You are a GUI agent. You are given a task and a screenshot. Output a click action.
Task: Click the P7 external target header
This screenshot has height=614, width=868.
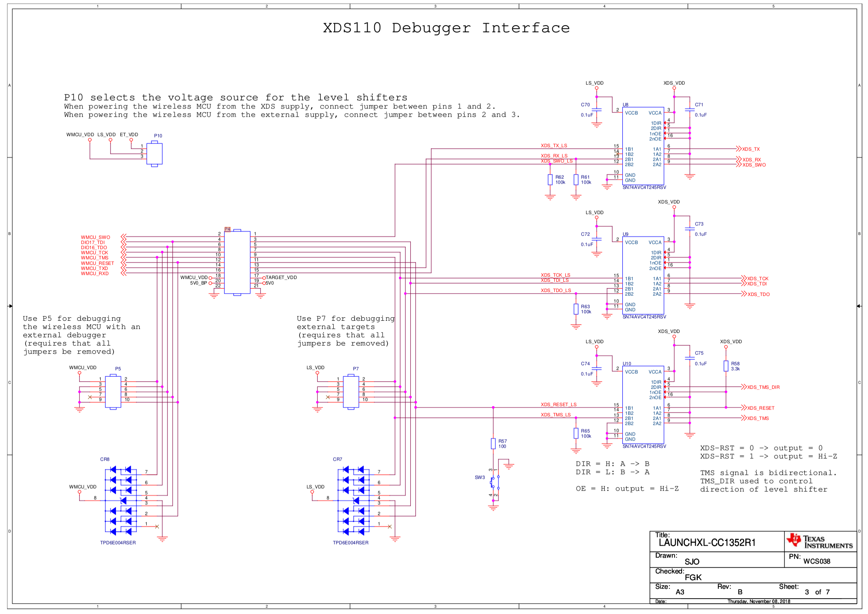click(351, 392)
